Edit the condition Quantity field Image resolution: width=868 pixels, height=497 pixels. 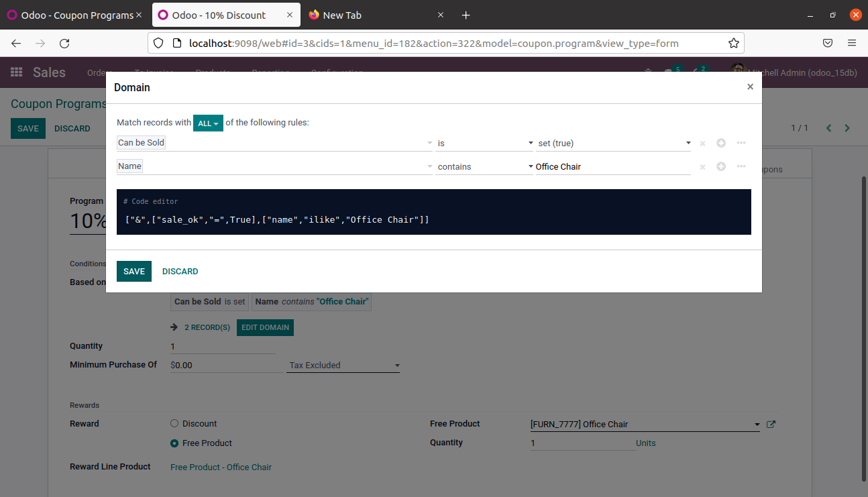coord(223,346)
